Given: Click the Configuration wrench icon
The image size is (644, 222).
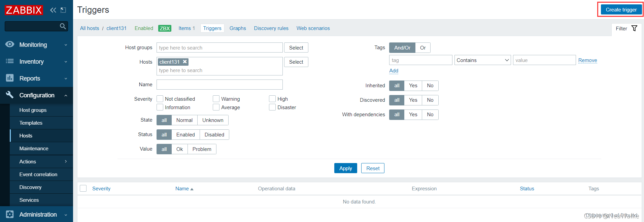Looking at the screenshot, I should pos(10,95).
